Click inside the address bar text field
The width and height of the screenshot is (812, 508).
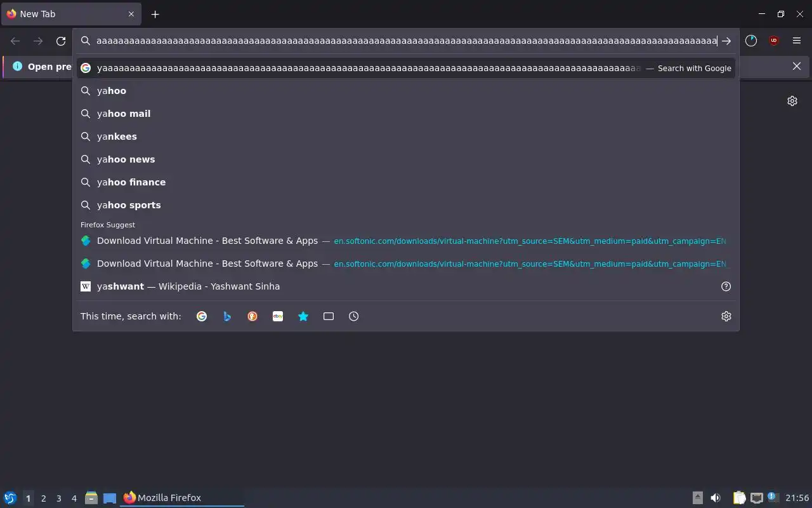click(x=406, y=41)
